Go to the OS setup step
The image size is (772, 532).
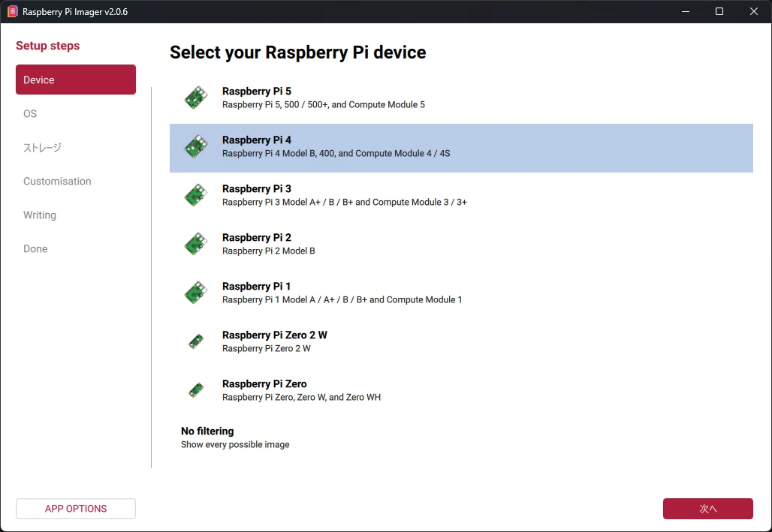[x=30, y=114]
